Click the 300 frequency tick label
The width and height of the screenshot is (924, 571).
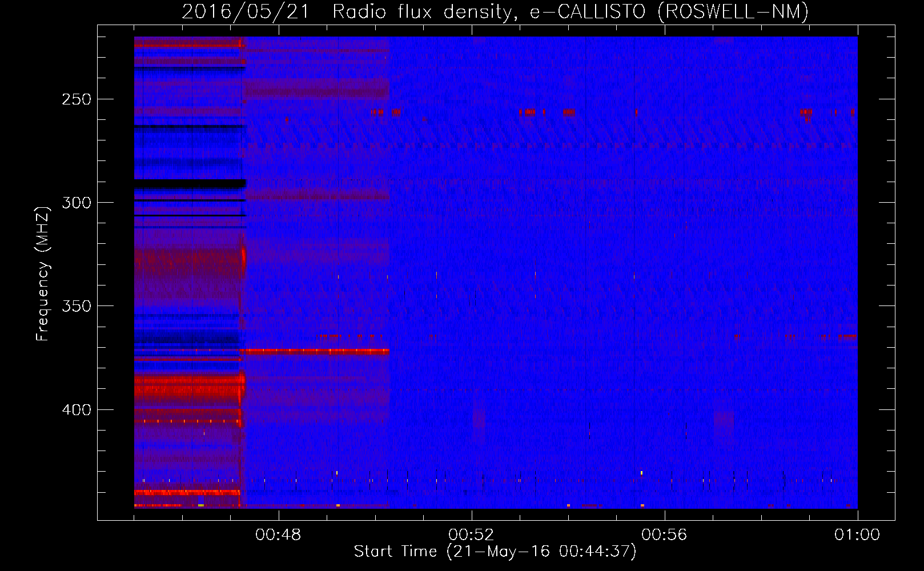coord(77,203)
